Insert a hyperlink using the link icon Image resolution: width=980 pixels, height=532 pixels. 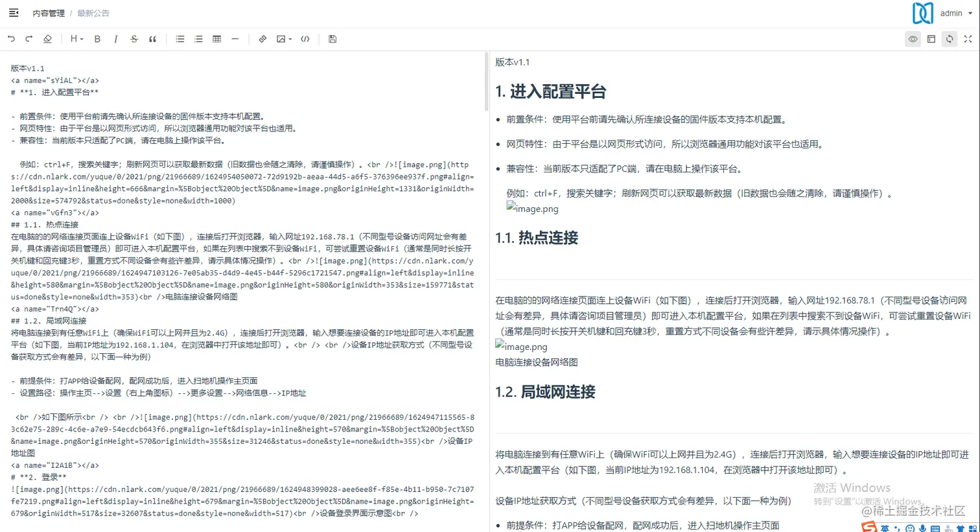click(262, 39)
